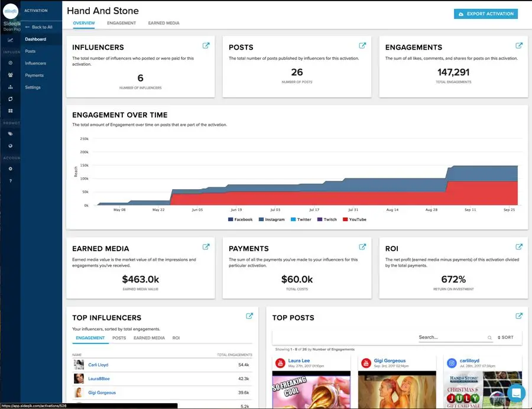Open the Intercom chat bubble icon
This screenshot has height=409, width=532.
(x=516, y=393)
